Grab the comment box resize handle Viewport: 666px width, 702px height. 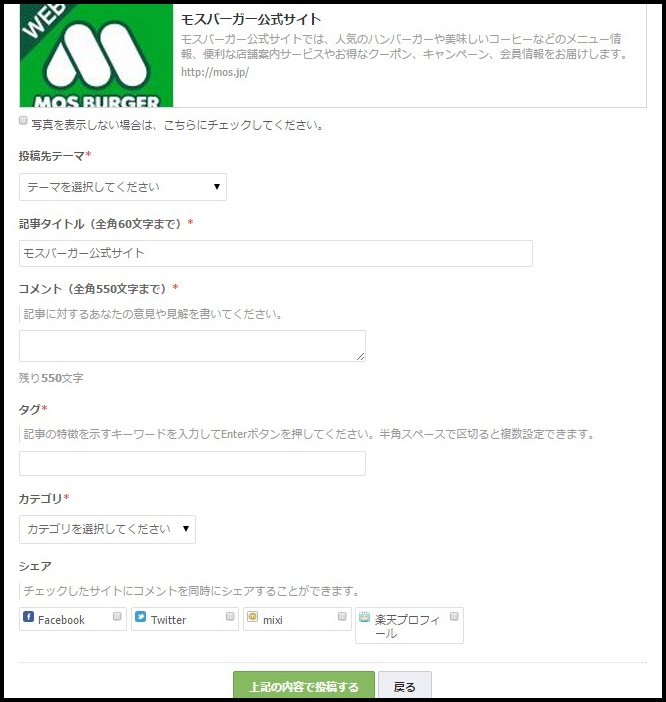click(360, 356)
